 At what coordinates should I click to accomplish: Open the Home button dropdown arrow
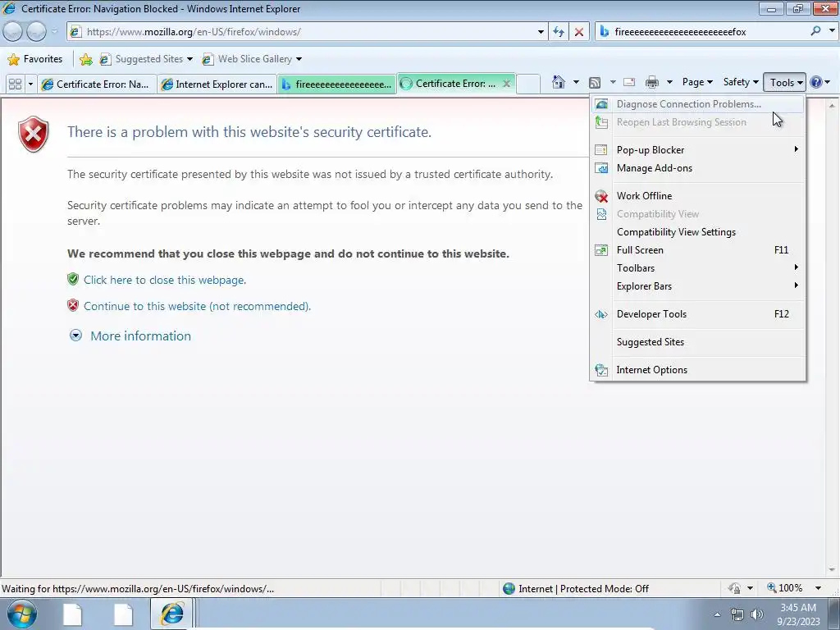tap(576, 82)
